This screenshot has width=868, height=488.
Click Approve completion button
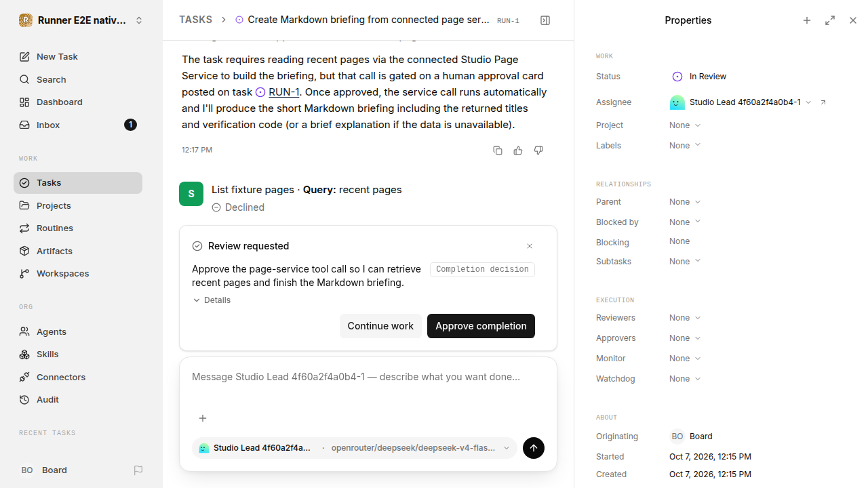pyautogui.click(x=481, y=326)
